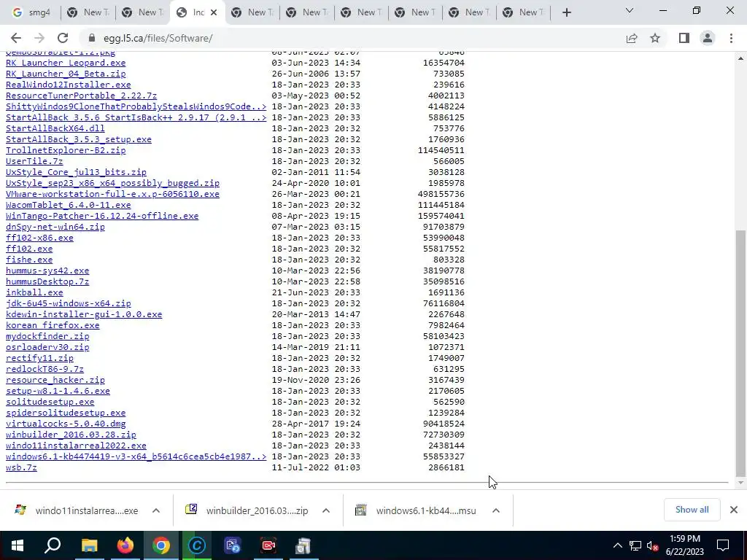Viewport: 747px width, 560px height.
Task: Click the resource_hacker.zip link
Action: (x=55, y=381)
